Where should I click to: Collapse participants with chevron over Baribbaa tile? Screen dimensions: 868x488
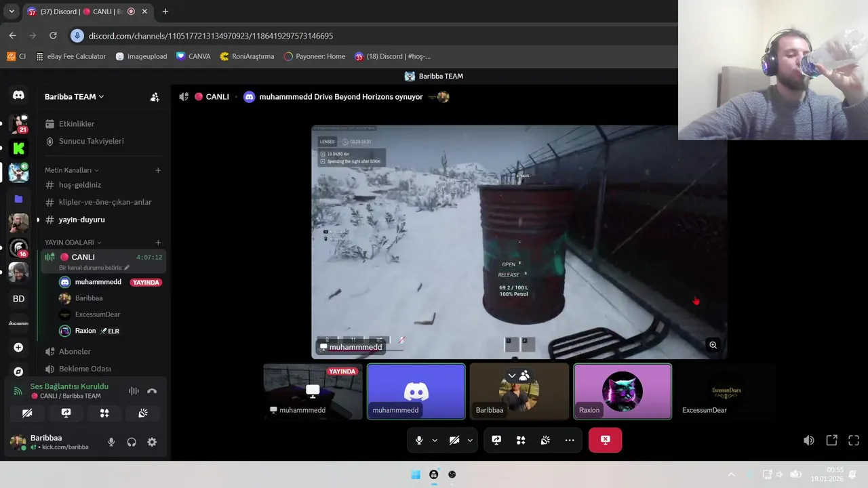[x=512, y=375]
